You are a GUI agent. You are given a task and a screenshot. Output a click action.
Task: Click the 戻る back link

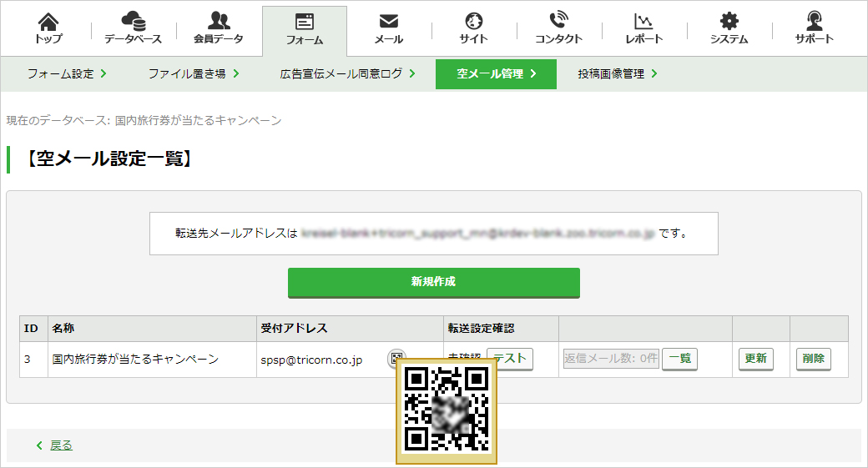(x=61, y=445)
